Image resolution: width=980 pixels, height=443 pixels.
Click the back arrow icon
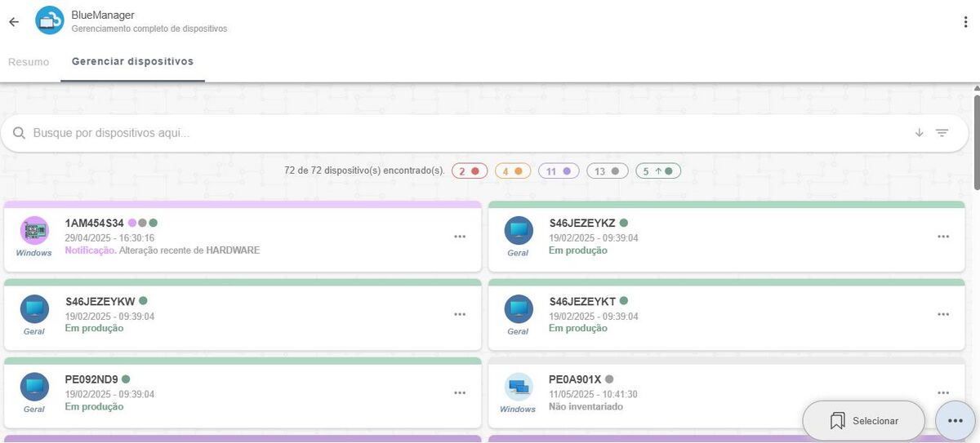point(14,22)
